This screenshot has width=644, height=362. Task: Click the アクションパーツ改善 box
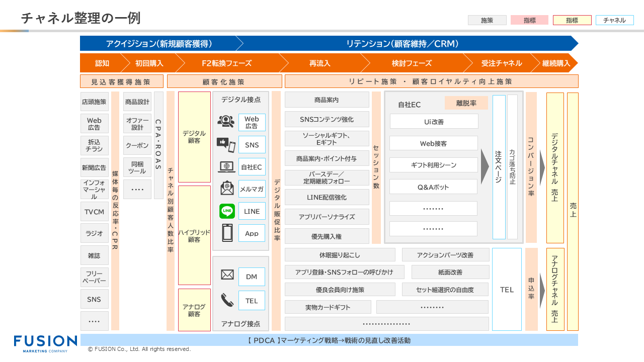(x=445, y=255)
